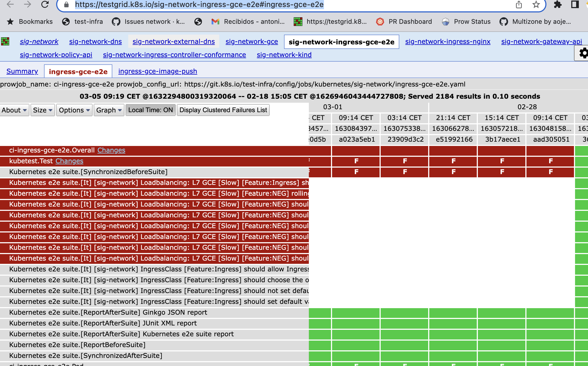Toggle the Local Time: ON button

tap(150, 110)
